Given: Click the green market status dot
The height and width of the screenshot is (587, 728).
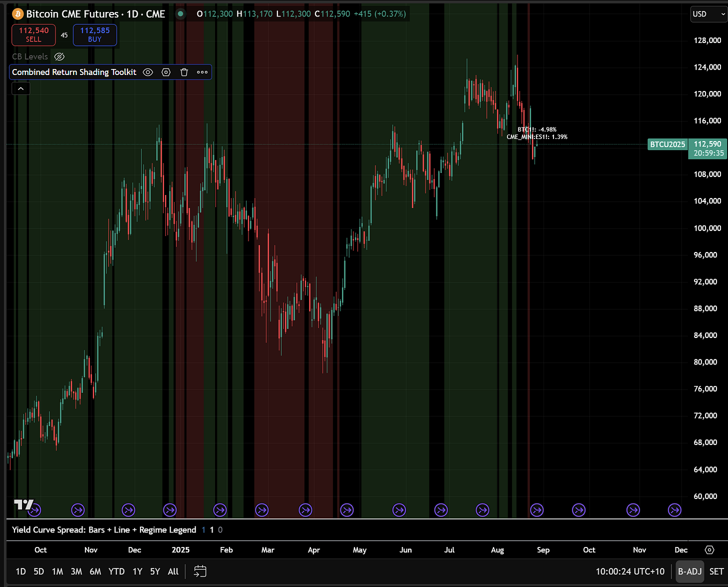Looking at the screenshot, I should pos(180,14).
